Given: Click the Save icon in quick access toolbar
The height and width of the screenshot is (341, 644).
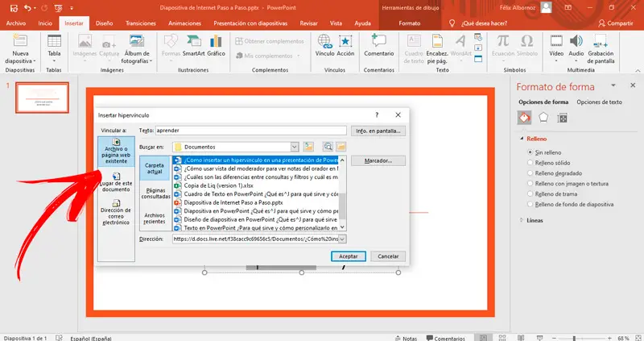Looking at the screenshot, I should pos(14,8).
